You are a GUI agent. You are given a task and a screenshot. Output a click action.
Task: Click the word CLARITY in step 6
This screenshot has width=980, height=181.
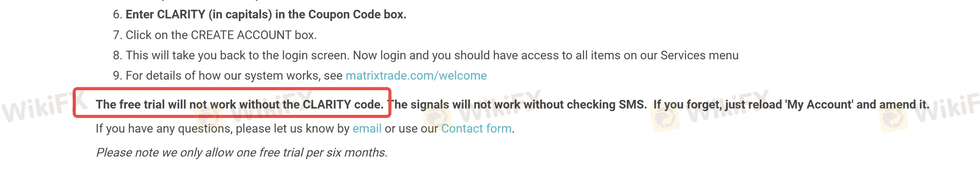181,15
